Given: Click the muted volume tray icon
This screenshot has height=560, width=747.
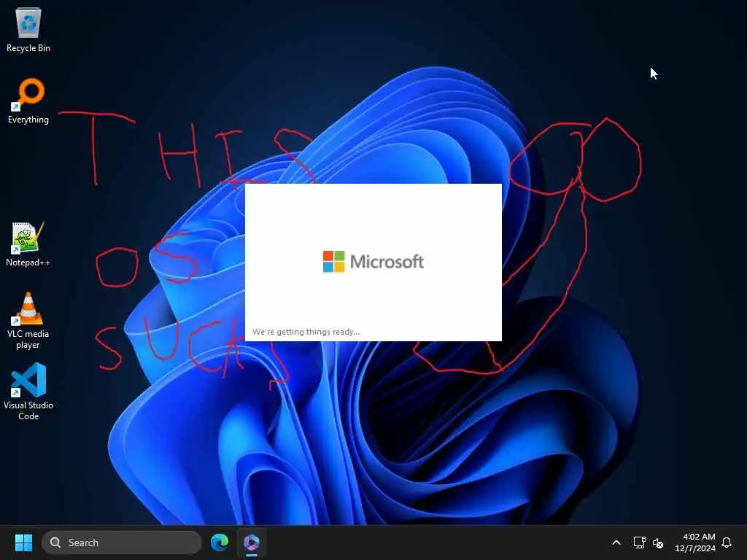Looking at the screenshot, I should (x=658, y=542).
